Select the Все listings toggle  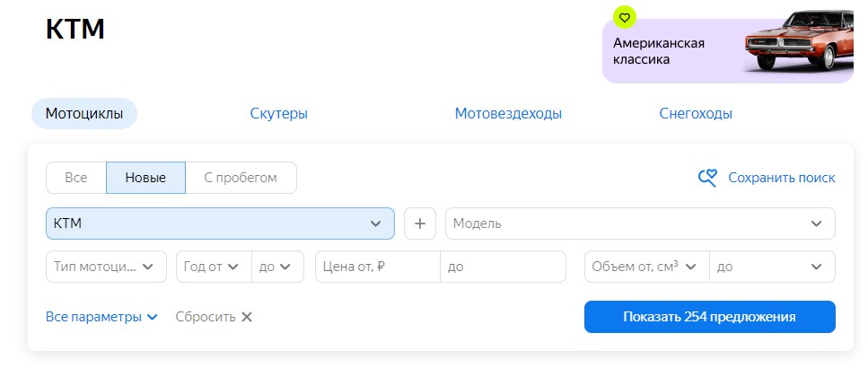pyautogui.click(x=75, y=179)
